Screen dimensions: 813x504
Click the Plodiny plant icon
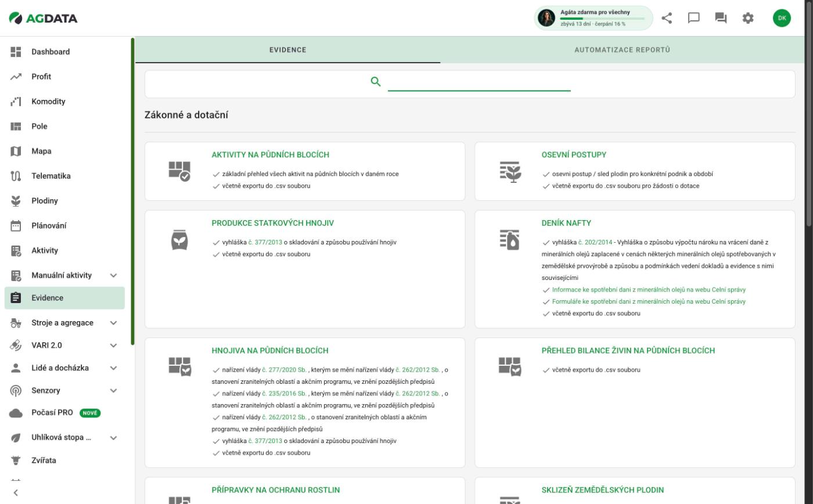point(16,201)
